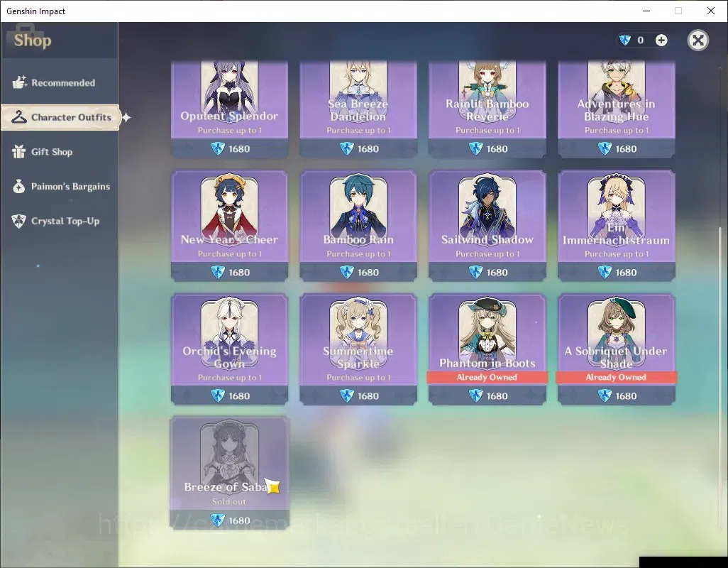Screen dimensions: 728x568
Task: Open the Gift Shop section
Action: pos(59,152)
